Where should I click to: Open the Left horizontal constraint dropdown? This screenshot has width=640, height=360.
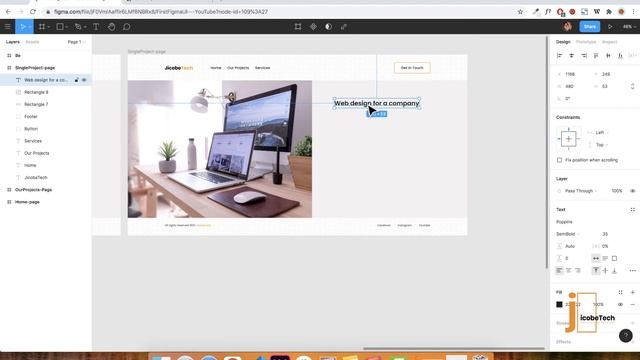click(x=602, y=133)
